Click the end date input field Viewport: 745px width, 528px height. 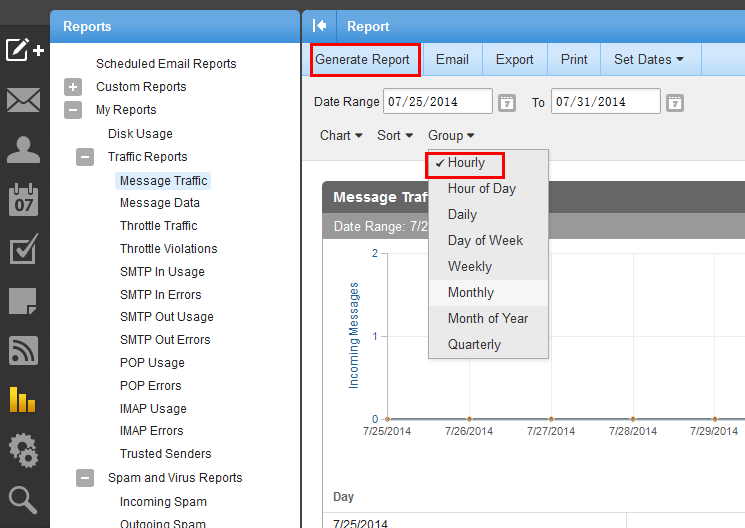[x=605, y=102]
